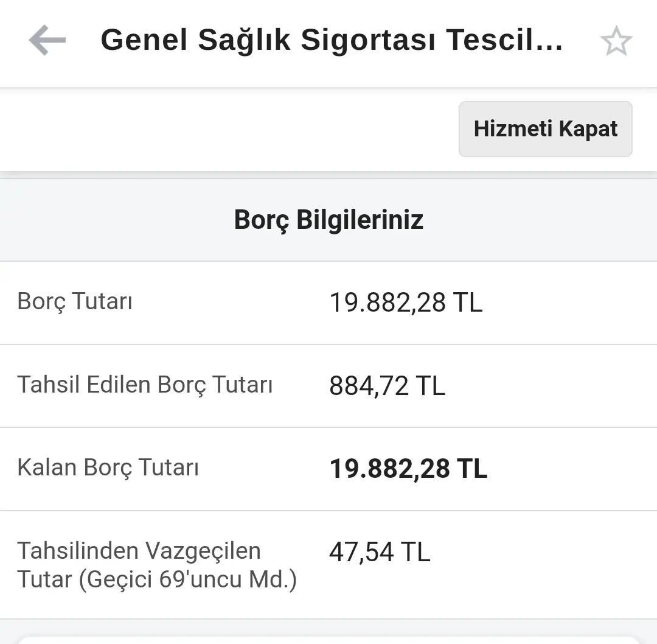The height and width of the screenshot is (644, 657).
Task: Tap the Borç Tutarı label
Action: click(x=75, y=301)
